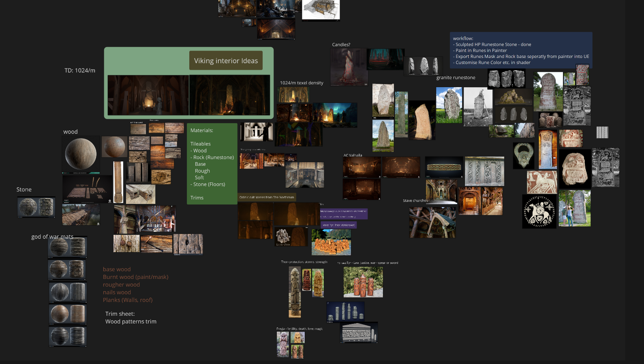Select the "god of war mats" label
The image size is (644, 364).
(x=52, y=237)
